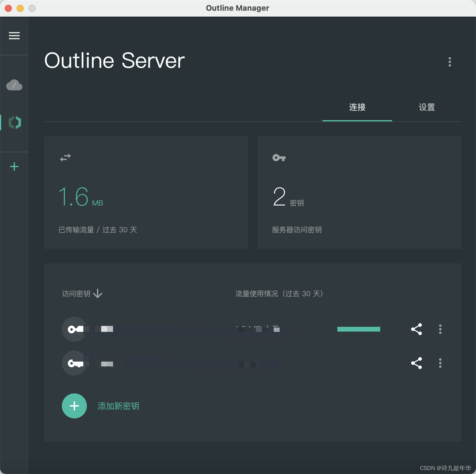Screen dimensions: 476x474
Task: Click the key icon on access keys card
Action: 279,158
